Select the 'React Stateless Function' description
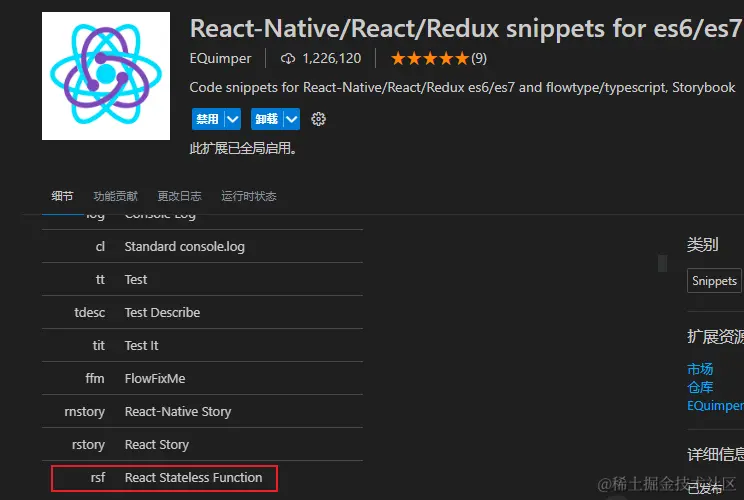Viewport: 744px width, 500px height. click(193, 477)
